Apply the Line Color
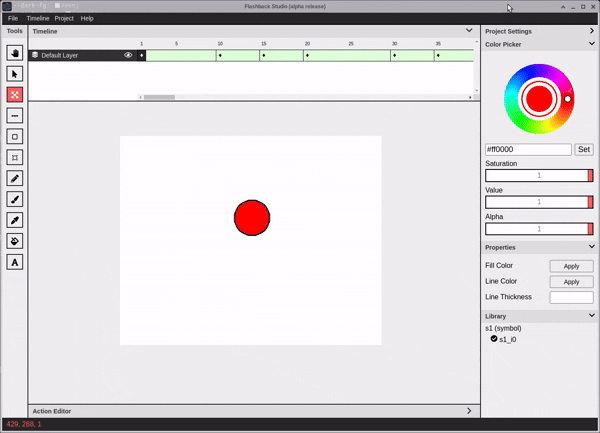This screenshot has width=600, height=433. click(571, 282)
